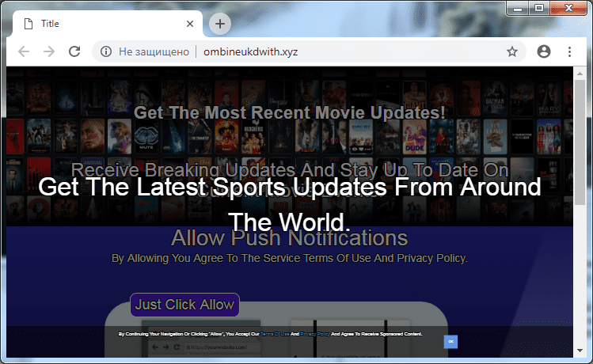Open the Chrome three-dot menu
Viewport: 593px width, 364px height.
tap(569, 51)
